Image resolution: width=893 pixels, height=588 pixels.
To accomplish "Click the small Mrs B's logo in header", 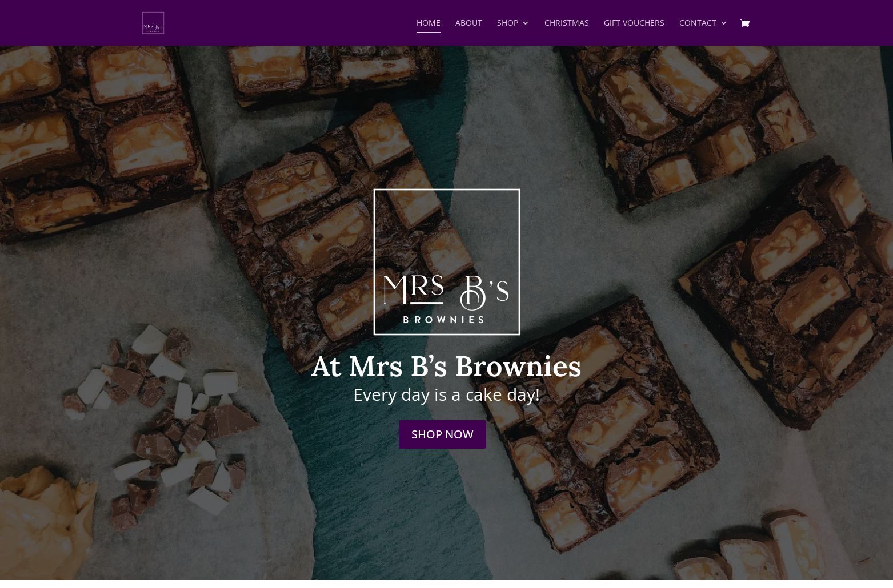I will pyautogui.click(x=153, y=23).
